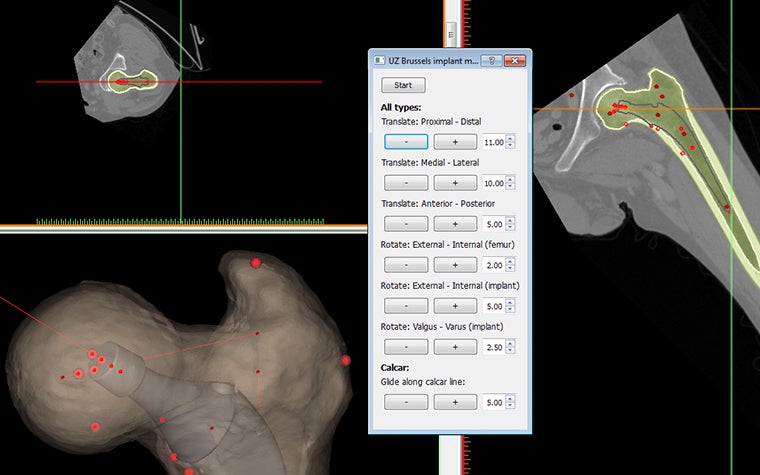Click the Valgus - Varus value field 2.50

(494, 347)
